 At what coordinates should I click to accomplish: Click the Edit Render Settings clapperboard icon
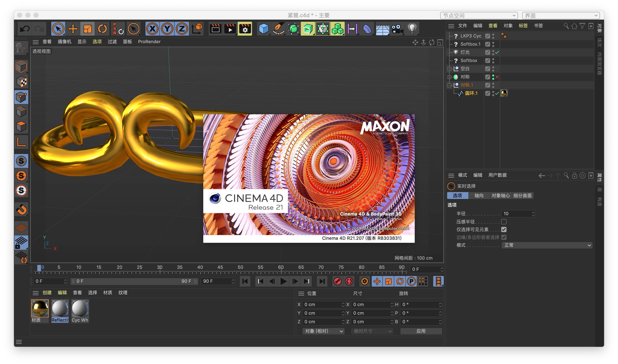245,29
